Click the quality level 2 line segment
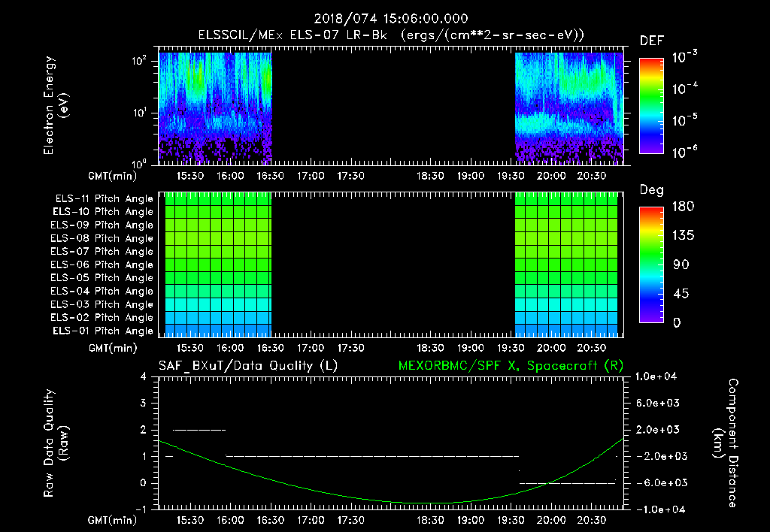 pyautogui.click(x=199, y=430)
